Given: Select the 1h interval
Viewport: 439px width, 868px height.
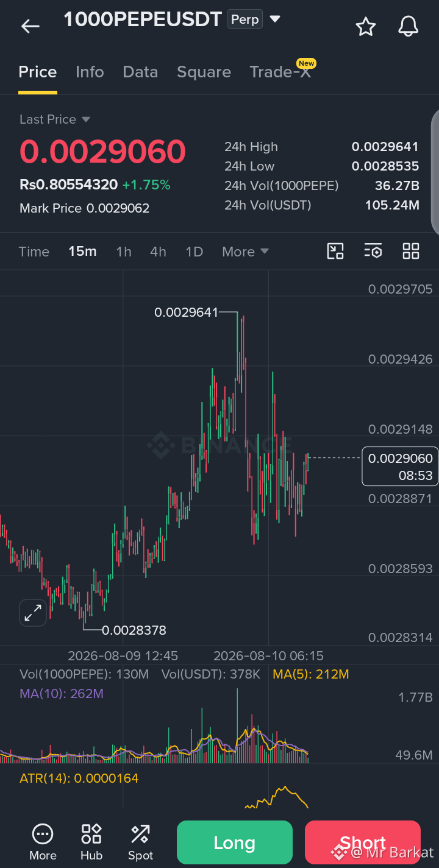Looking at the screenshot, I should pos(124,252).
